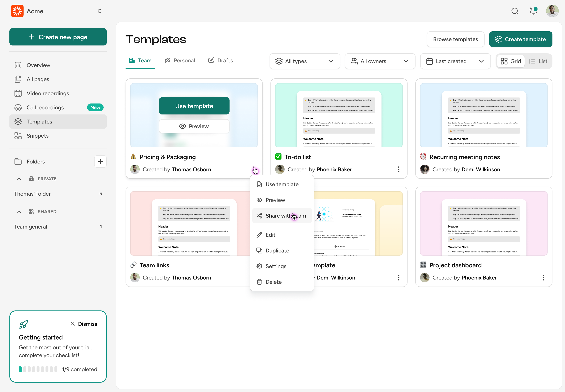
Task: Click the share icon next to Share with team
Action: 259,216
